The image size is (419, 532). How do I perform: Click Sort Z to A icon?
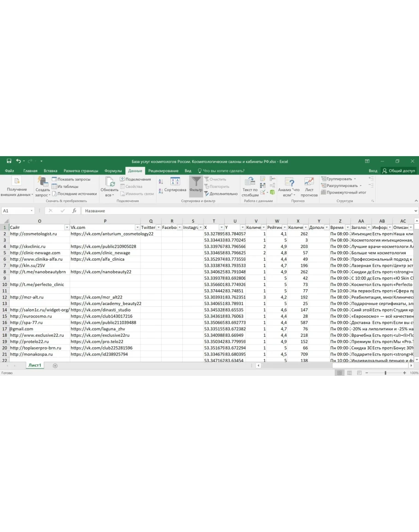coord(161,191)
